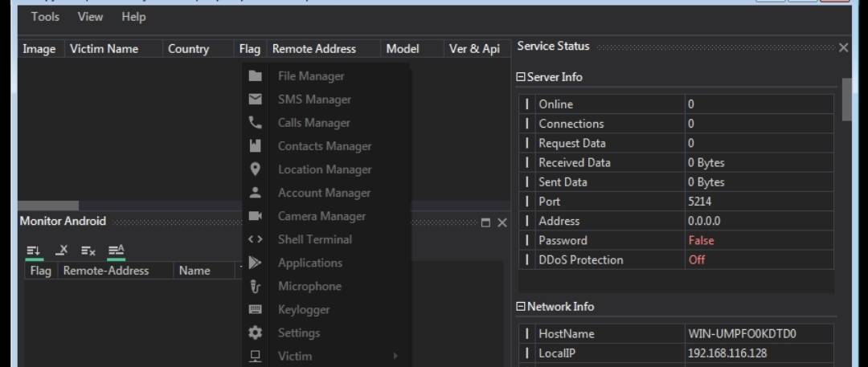The image size is (868, 367).
Task: Click the victim list horizontal scrollbar
Action: point(48,206)
